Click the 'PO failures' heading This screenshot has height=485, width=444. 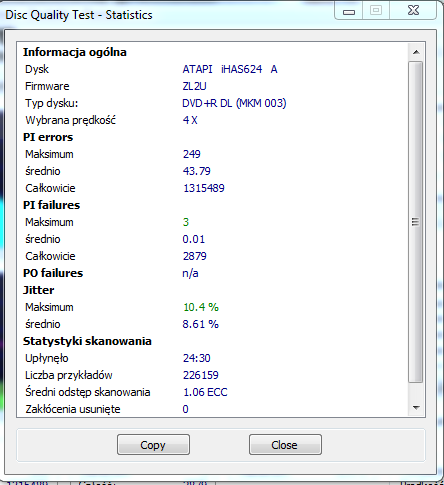click(53, 273)
